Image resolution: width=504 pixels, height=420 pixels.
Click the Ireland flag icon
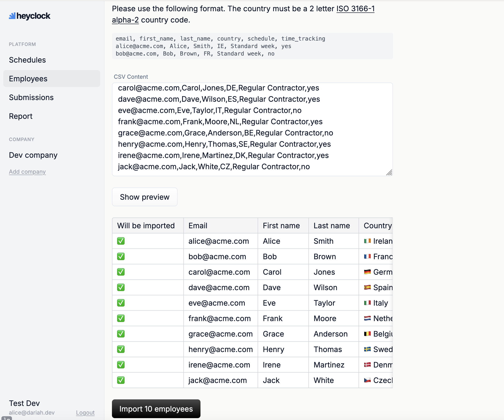(367, 241)
